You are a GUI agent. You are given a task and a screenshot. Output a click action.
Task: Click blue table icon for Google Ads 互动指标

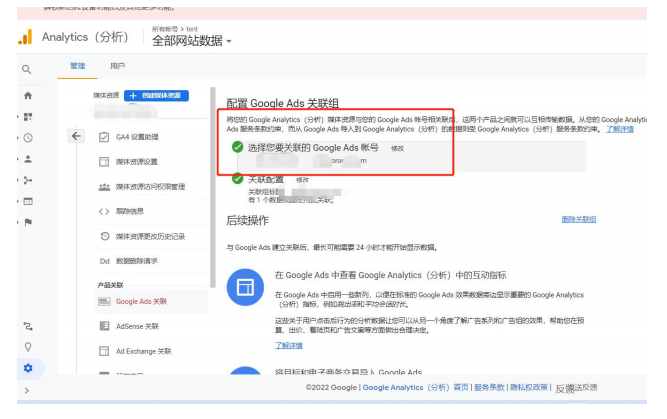coord(245,287)
